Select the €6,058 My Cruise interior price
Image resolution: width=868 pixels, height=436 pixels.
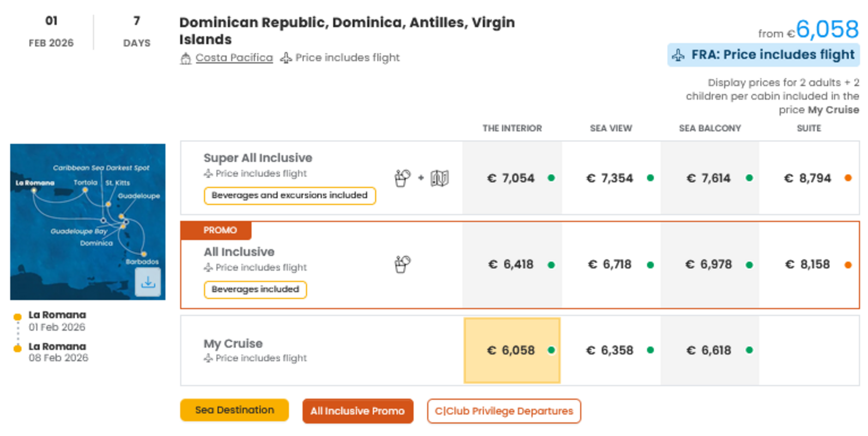511,350
